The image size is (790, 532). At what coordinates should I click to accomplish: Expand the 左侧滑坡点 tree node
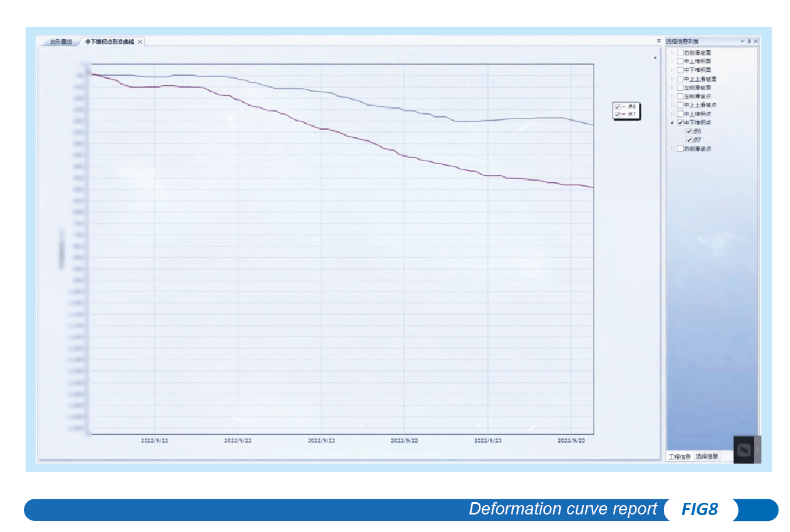click(672, 96)
